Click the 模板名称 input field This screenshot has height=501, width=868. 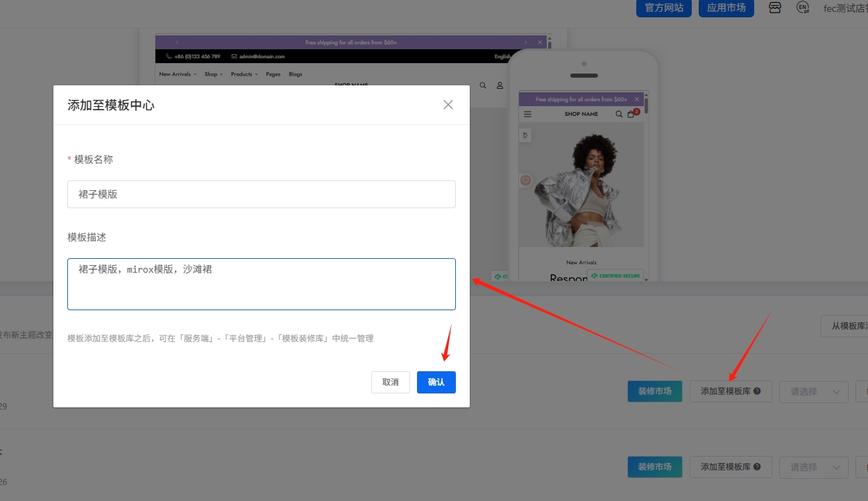(x=261, y=194)
